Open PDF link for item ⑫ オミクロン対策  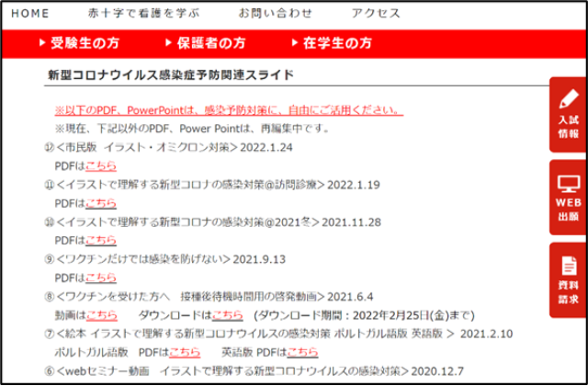101,166
